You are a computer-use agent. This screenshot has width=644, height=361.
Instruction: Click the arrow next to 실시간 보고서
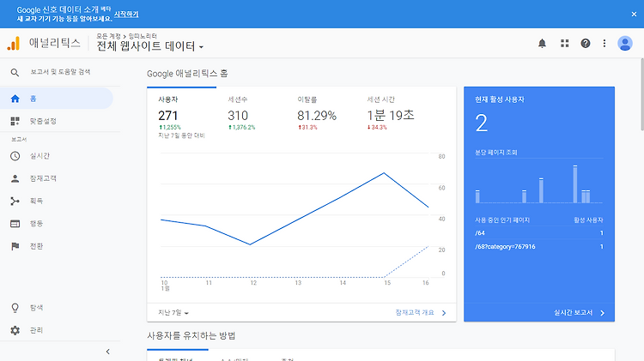[603, 313]
